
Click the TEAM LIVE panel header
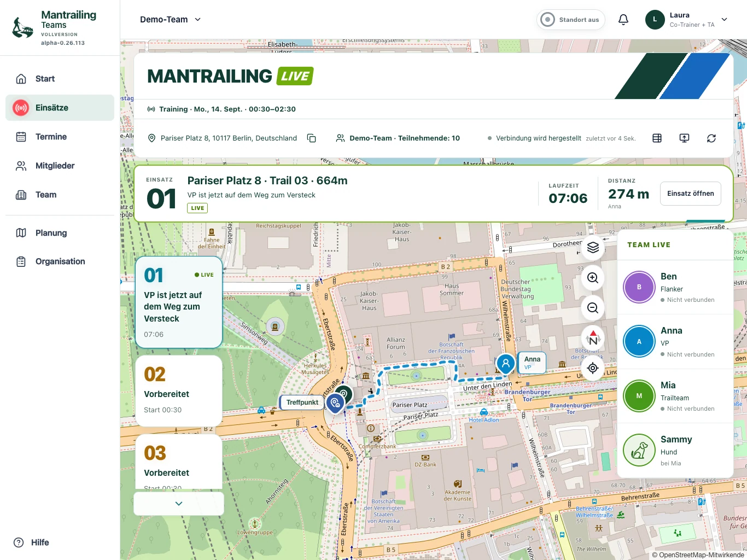click(649, 245)
